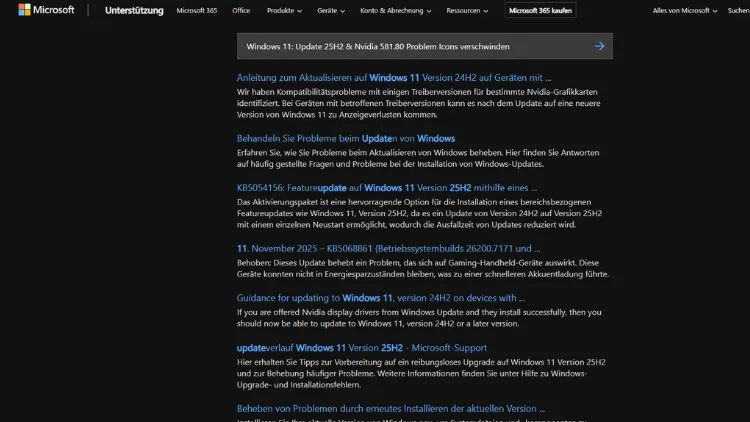Click the search arrow icon in the search box
Screen dimensions: 750x422
[x=599, y=46]
